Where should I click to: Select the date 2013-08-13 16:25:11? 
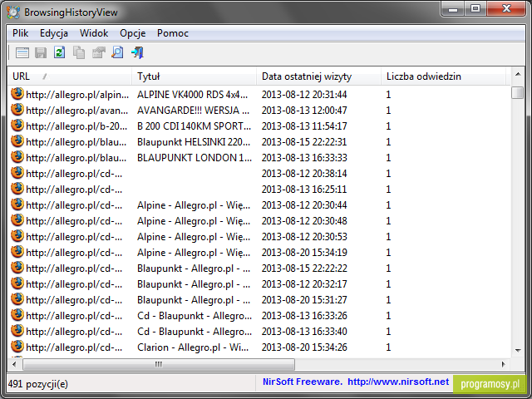pos(304,190)
